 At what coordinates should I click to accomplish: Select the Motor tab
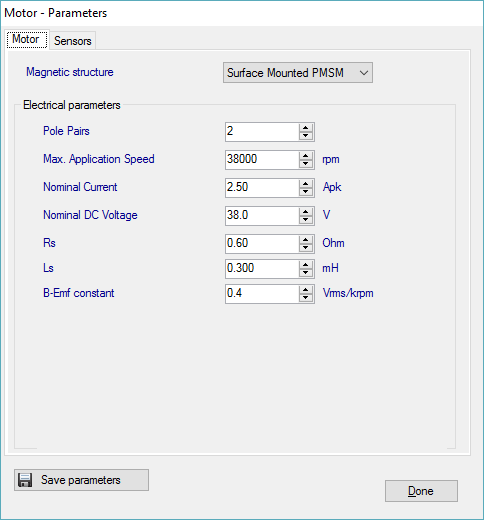click(x=27, y=39)
